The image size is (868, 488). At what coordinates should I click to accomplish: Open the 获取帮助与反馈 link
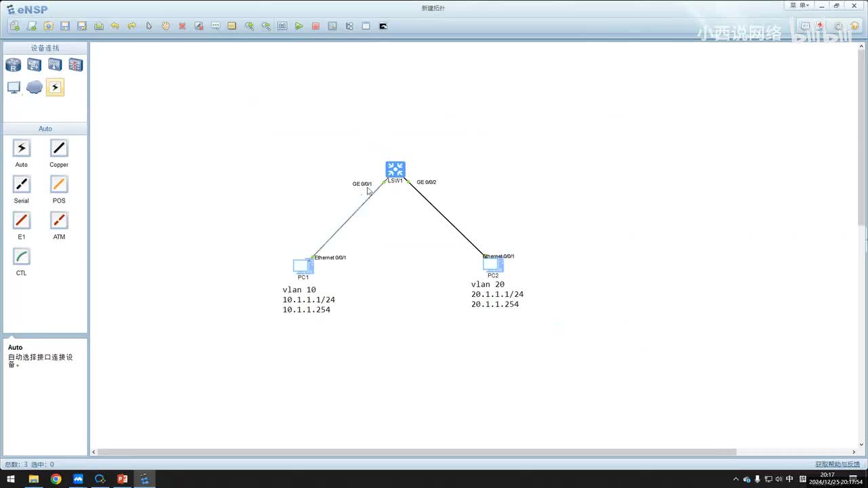coord(837,464)
